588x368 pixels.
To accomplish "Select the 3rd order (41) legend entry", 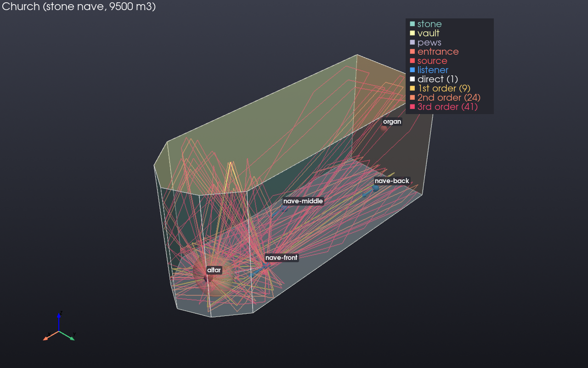I will (443, 107).
